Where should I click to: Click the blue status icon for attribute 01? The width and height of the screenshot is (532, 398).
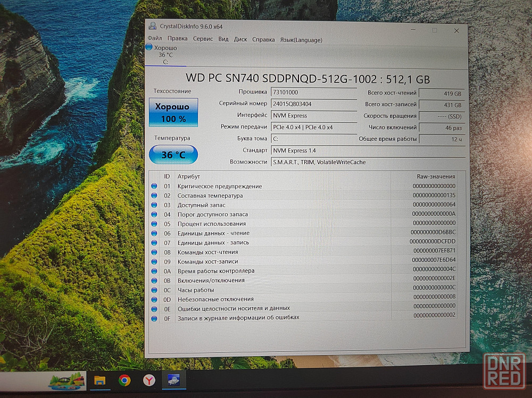tap(154, 186)
